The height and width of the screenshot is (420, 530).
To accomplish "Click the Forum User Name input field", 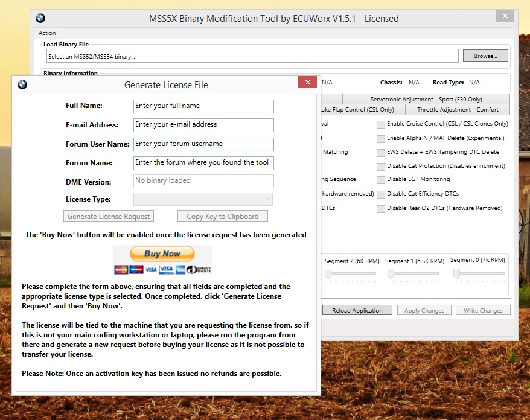I will (203, 144).
